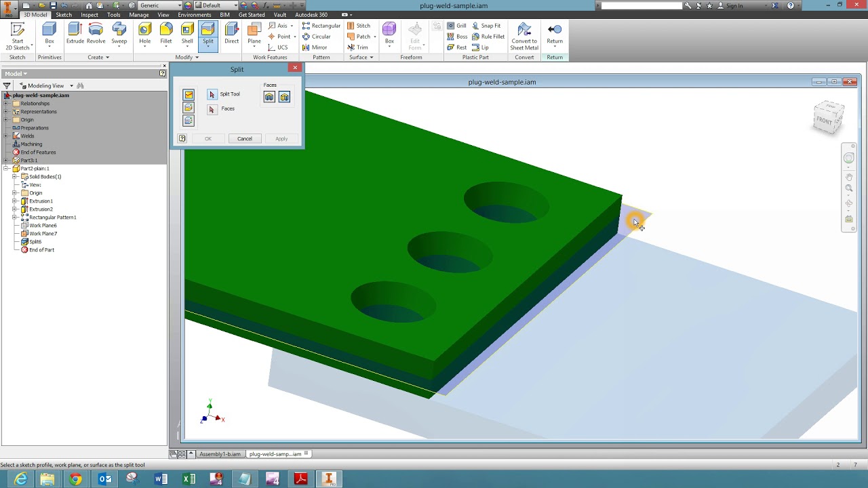
Task: Expand the Relationships folder
Action: (x=6, y=103)
